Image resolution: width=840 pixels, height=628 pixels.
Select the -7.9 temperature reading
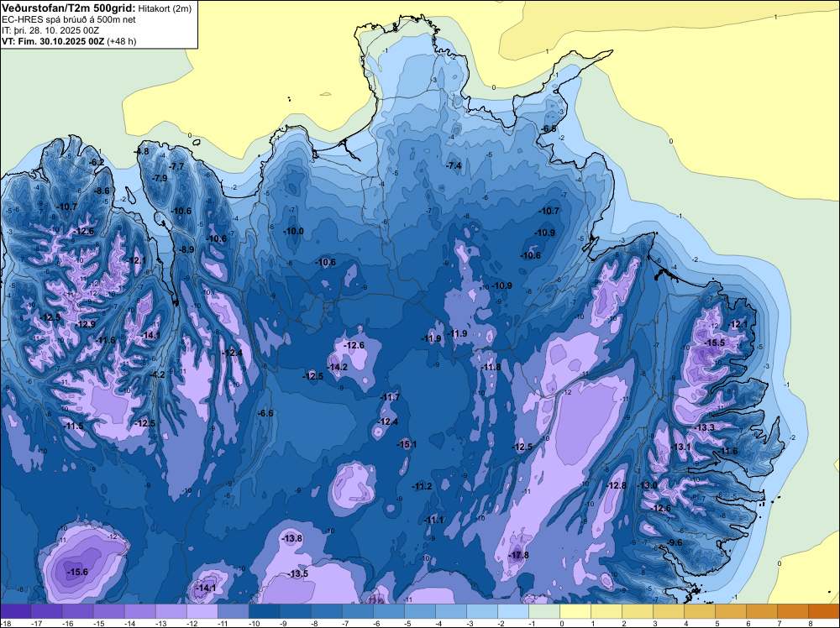click(x=159, y=178)
